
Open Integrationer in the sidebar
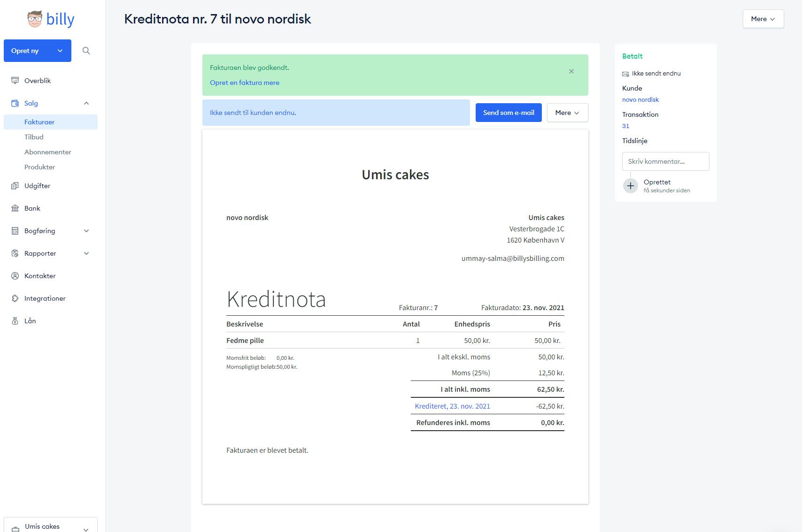coord(45,298)
